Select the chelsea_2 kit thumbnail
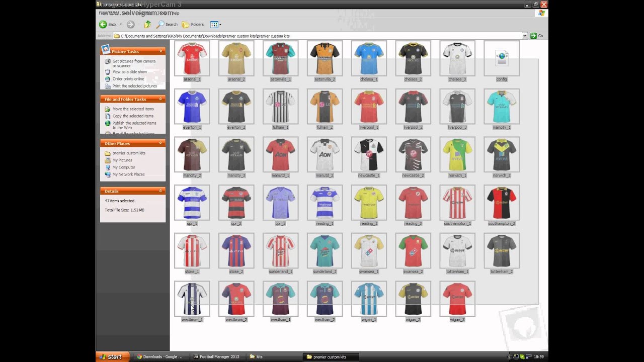The height and width of the screenshot is (362, 644). [x=413, y=58]
